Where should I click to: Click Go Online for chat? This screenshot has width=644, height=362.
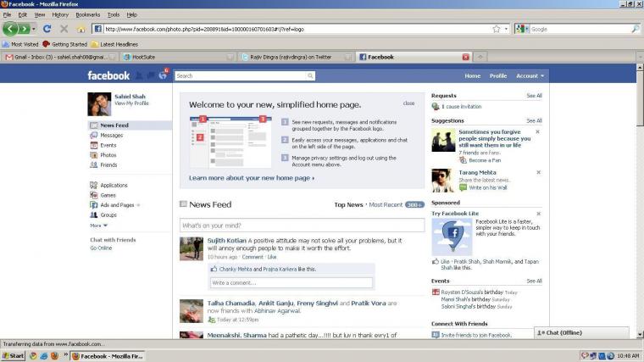(x=101, y=248)
